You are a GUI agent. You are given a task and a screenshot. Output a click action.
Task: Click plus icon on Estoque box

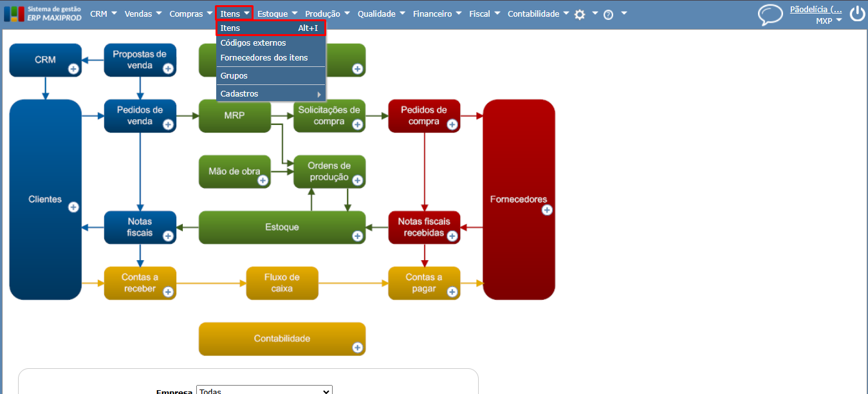click(x=357, y=236)
